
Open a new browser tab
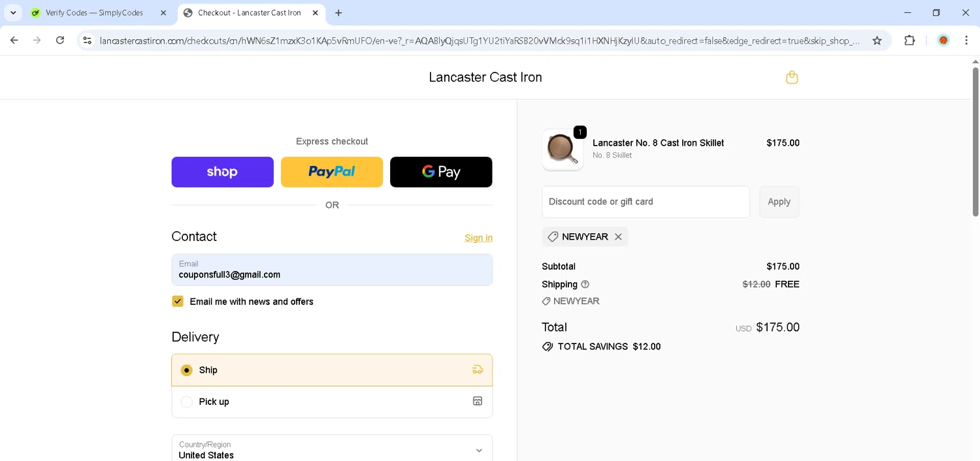[338, 13]
